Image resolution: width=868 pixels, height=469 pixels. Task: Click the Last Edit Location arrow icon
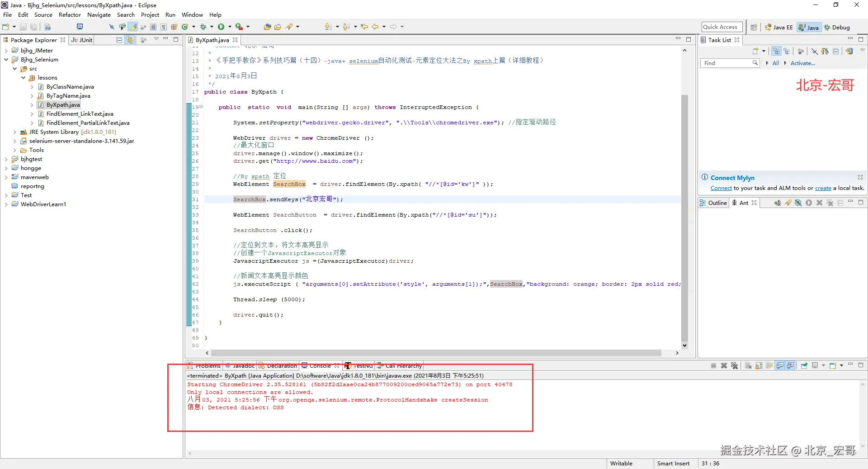coord(364,27)
